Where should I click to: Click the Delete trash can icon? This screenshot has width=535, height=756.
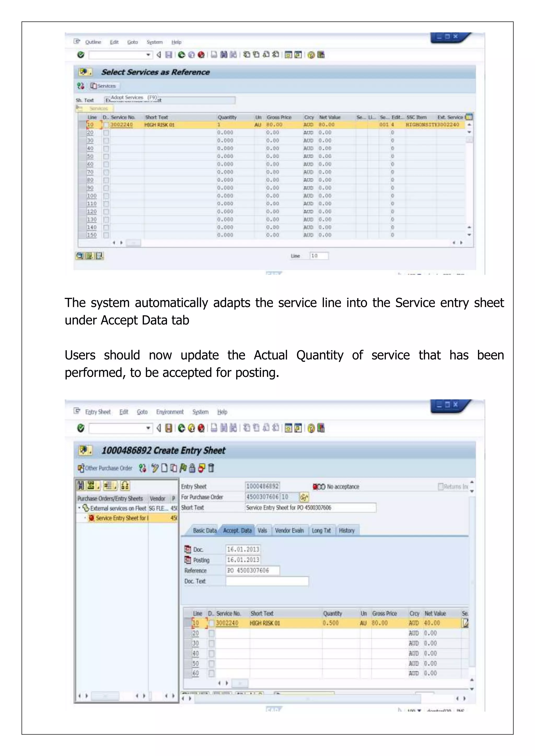click(x=211, y=468)
